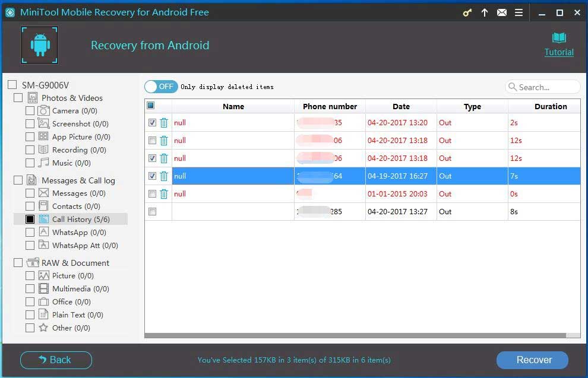Click the Screenshot icon
The height and width of the screenshot is (378, 588).
[x=44, y=123]
